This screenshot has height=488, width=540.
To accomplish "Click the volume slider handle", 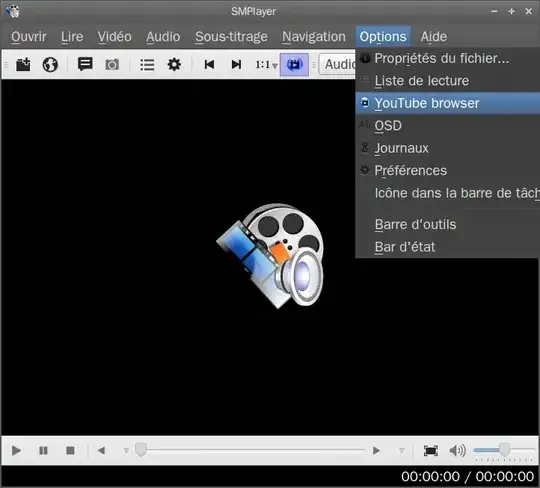I will tap(505, 449).
